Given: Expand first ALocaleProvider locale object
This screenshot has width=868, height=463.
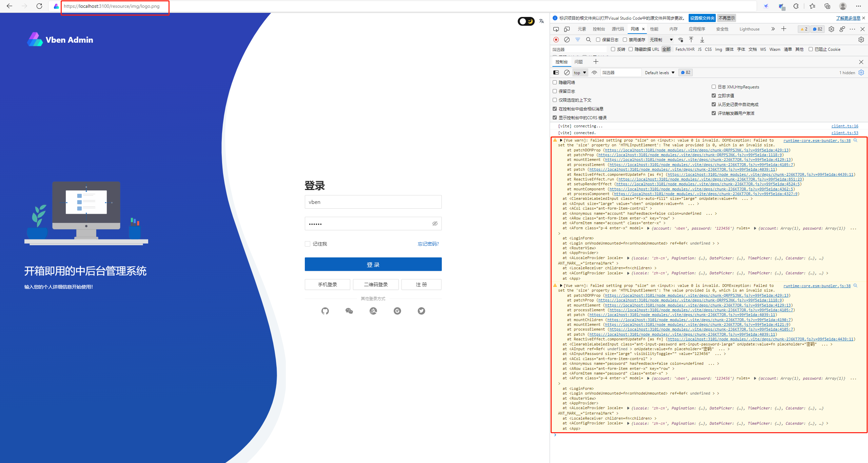Looking at the screenshot, I should (x=628, y=258).
